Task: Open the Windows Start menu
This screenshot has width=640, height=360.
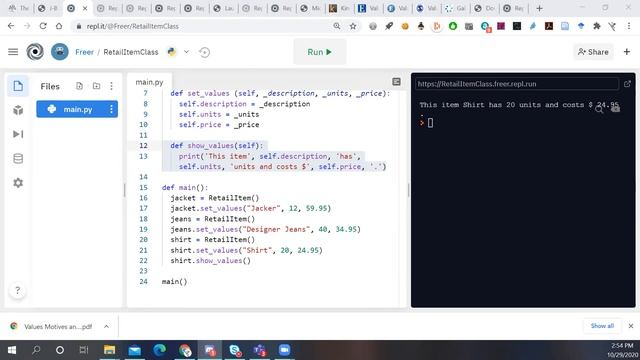Action: (12, 350)
